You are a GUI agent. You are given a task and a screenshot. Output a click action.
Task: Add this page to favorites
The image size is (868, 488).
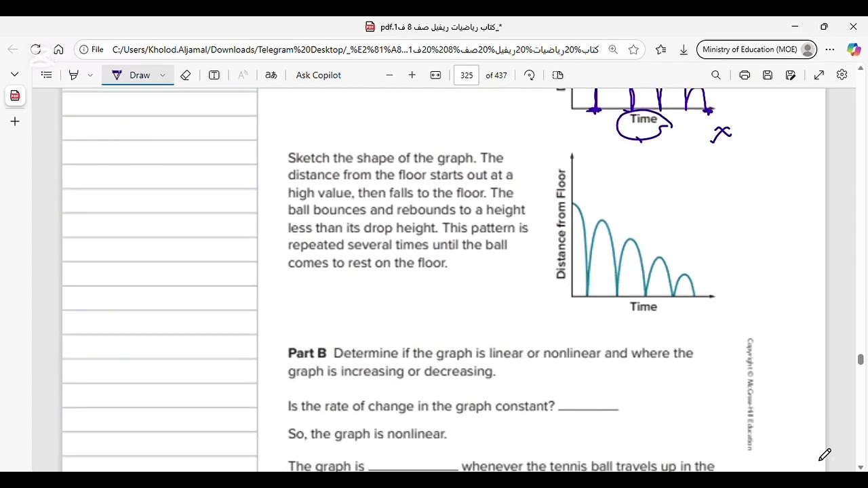click(x=633, y=49)
